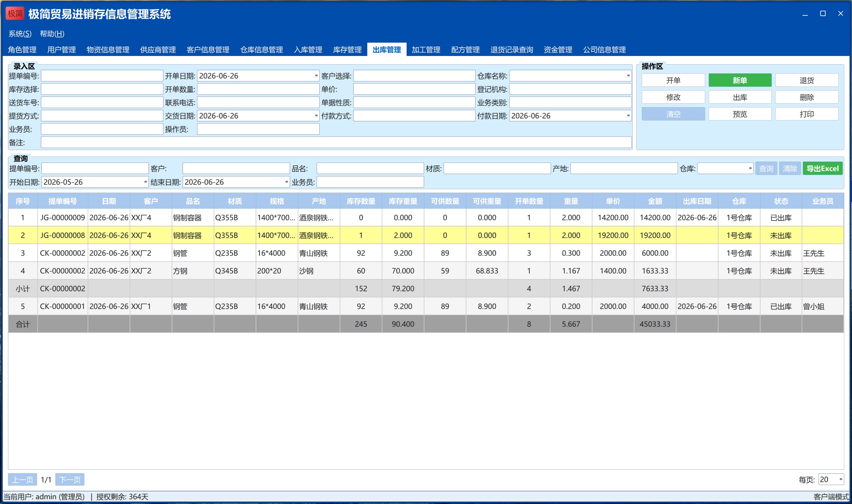Viewport: 852px width, 504px height.
Task: Focus the 提单编号 field in entry area
Action: (102, 76)
